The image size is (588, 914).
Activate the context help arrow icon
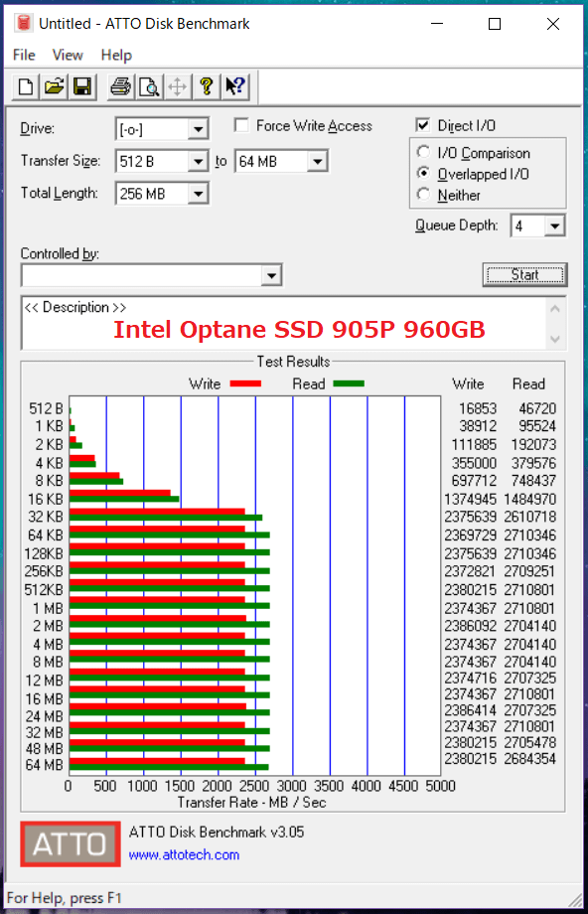(234, 87)
